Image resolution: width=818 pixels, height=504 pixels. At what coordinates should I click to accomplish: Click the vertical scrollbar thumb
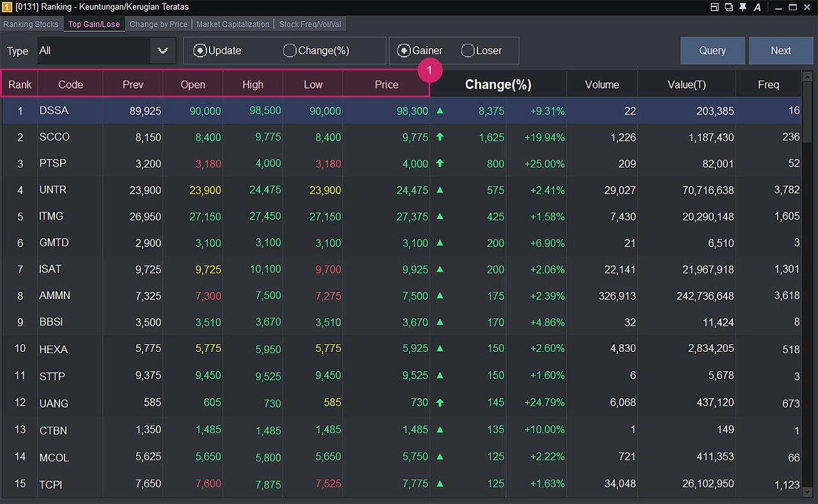808,112
